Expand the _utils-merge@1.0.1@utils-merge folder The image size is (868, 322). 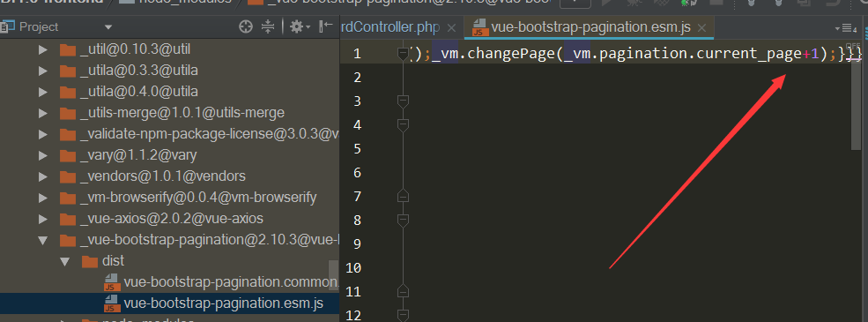point(42,113)
